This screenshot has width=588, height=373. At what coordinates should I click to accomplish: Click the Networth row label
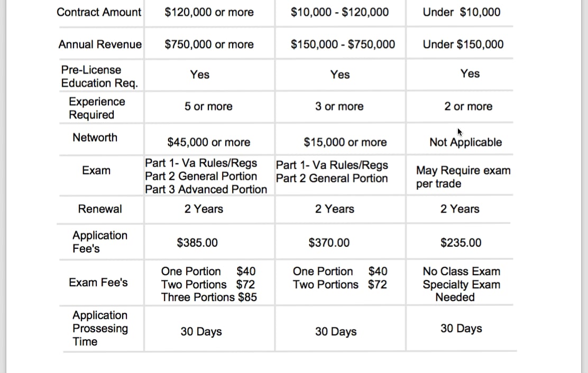click(95, 137)
